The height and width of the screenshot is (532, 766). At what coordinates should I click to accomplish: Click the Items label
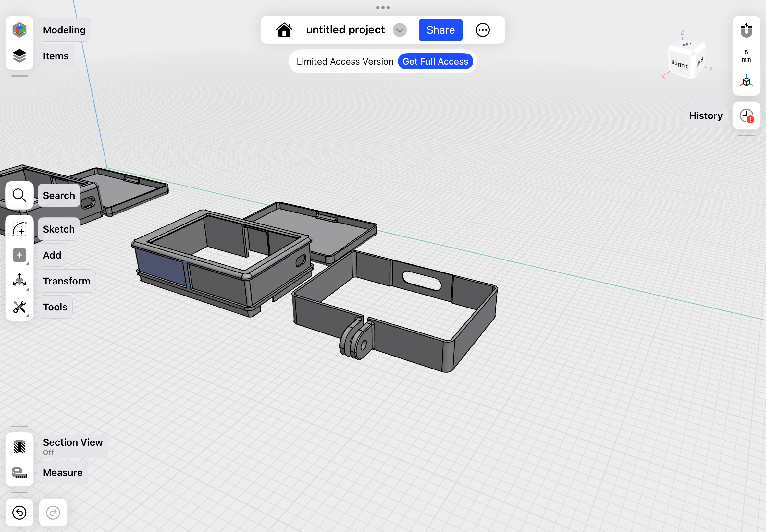[x=56, y=56]
